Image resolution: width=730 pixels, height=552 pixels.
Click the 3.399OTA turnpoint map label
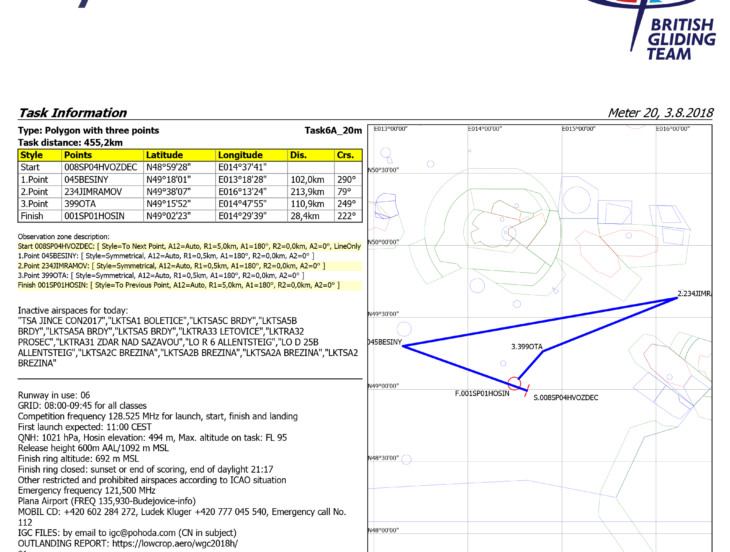tap(526, 346)
